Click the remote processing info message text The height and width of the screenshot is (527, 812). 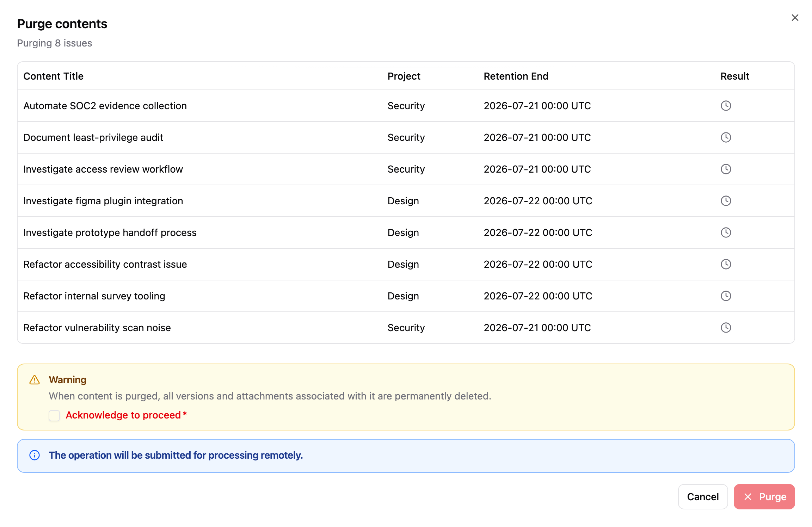pyautogui.click(x=176, y=455)
